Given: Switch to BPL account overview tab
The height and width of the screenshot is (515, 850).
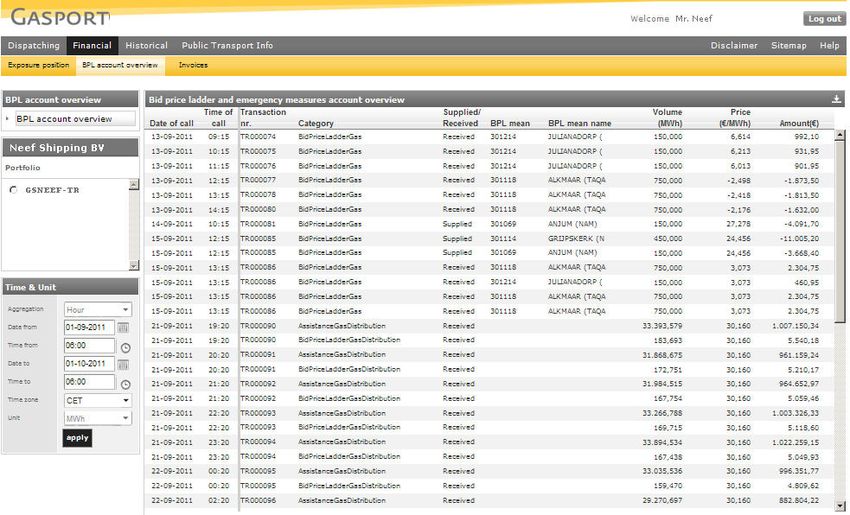Looking at the screenshot, I should pyautogui.click(x=120, y=65).
